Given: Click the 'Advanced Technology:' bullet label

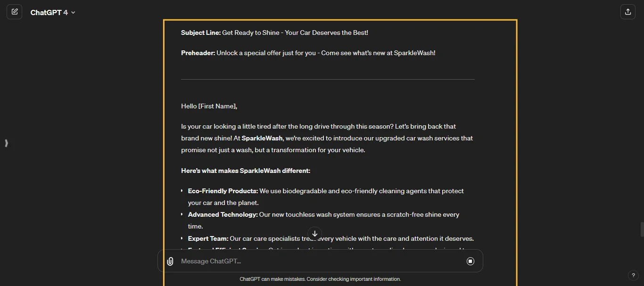Looking at the screenshot, I should 223,214.
